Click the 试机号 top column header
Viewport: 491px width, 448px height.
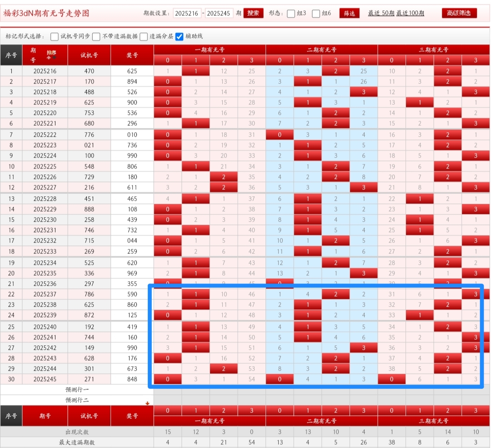coord(89,55)
